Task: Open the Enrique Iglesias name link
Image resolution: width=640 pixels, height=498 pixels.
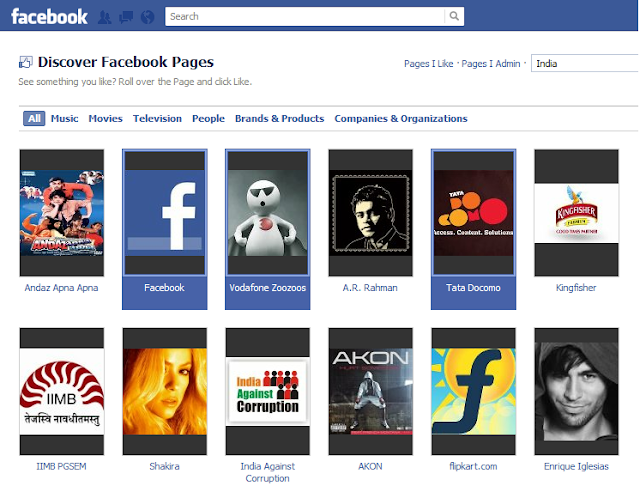Action: pos(576,466)
